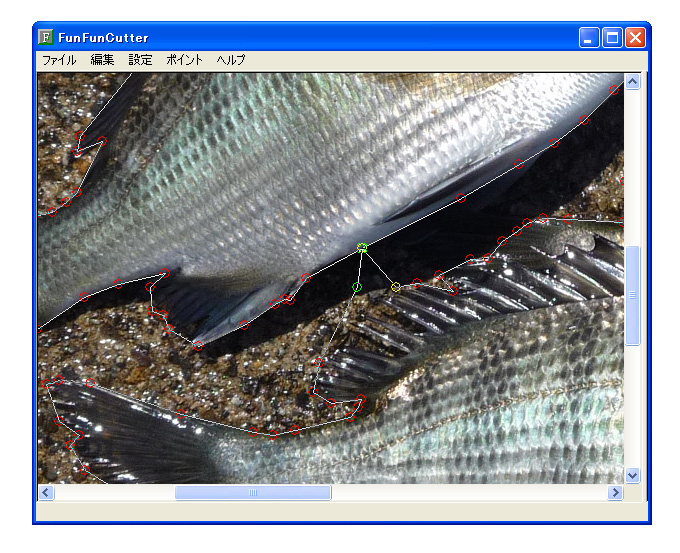Screen dimensions: 680x553
Task: Open the ファイル menu
Action: pos(59,60)
